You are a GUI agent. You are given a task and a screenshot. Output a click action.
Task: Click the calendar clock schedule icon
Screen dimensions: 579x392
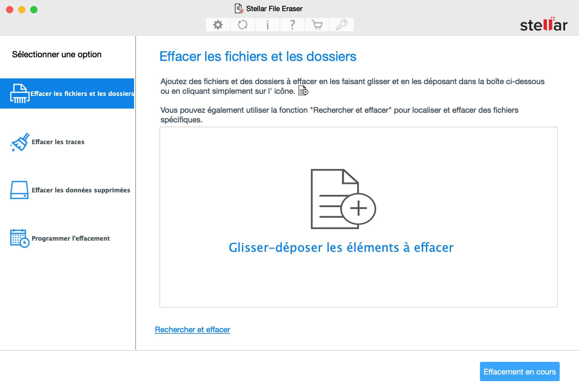[x=20, y=238]
